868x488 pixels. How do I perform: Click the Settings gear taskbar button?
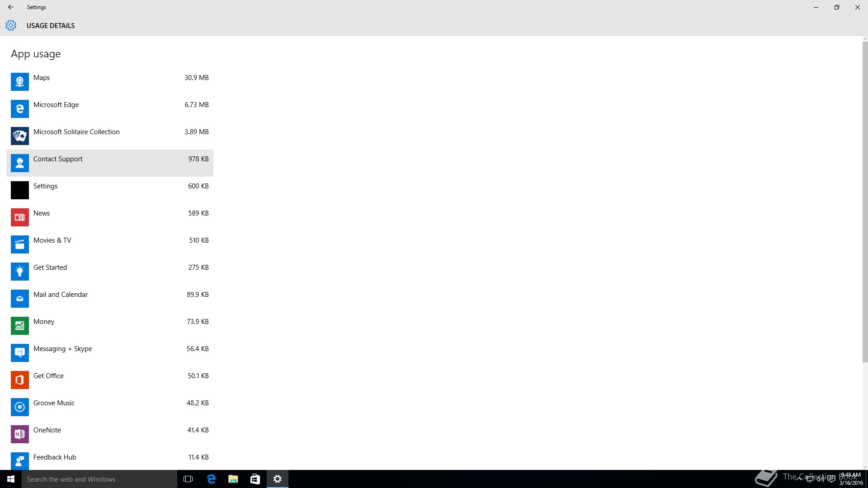coord(278,479)
